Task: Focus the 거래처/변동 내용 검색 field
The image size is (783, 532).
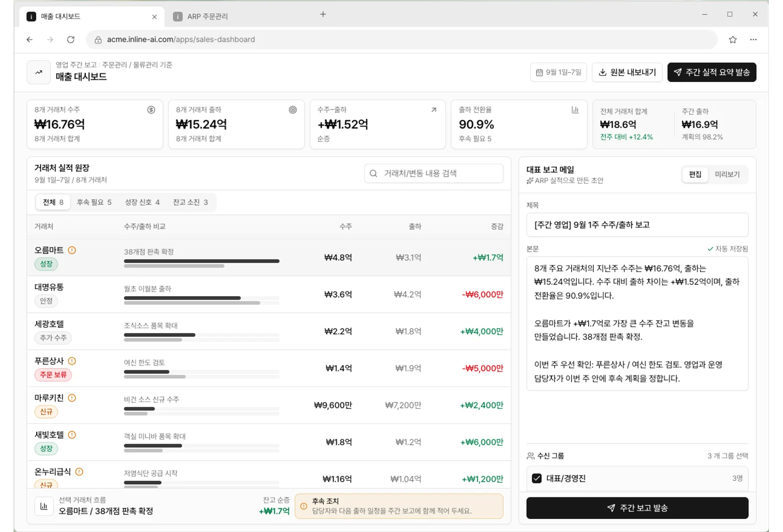Action: (434, 173)
